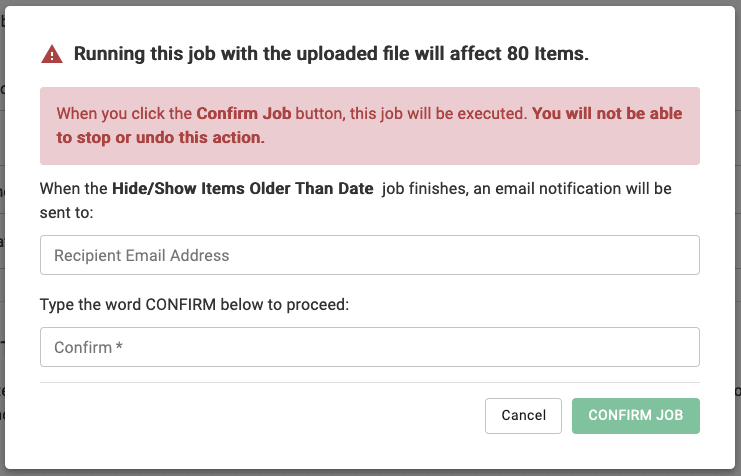Image resolution: width=741 pixels, height=476 pixels.
Task: Click the "sent to:" label text
Action: (x=66, y=213)
